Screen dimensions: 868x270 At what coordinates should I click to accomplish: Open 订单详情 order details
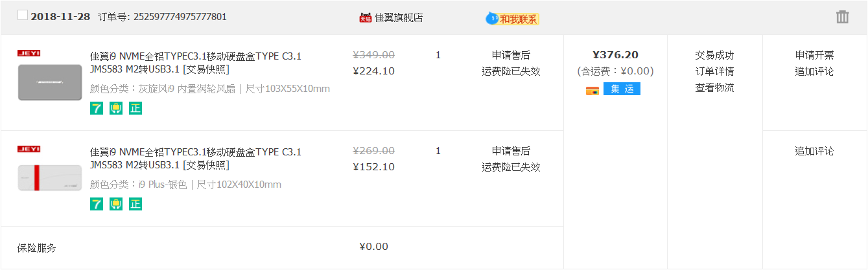click(x=715, y=71)
